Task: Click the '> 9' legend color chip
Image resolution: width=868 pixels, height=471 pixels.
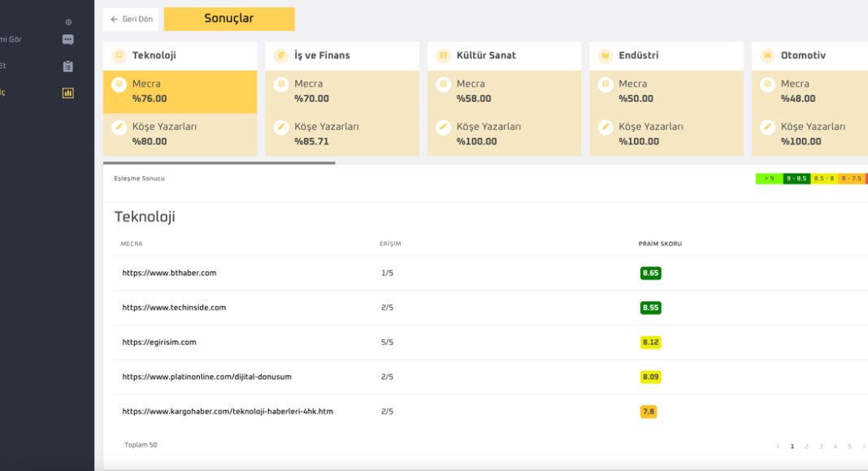Action: tap(769, 179)
